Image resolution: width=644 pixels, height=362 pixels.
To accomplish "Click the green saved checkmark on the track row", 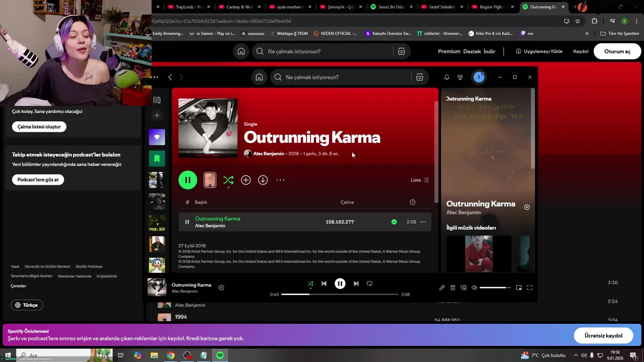I will tap(394, 222).
